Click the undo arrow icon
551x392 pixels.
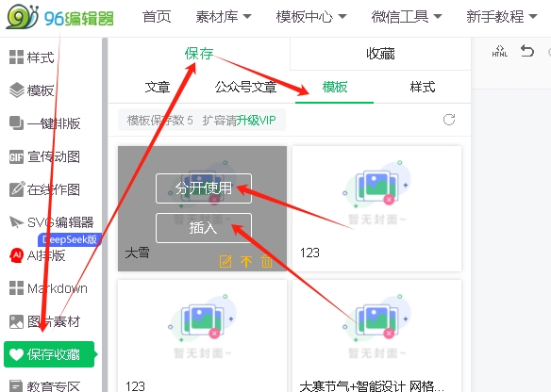527,51
